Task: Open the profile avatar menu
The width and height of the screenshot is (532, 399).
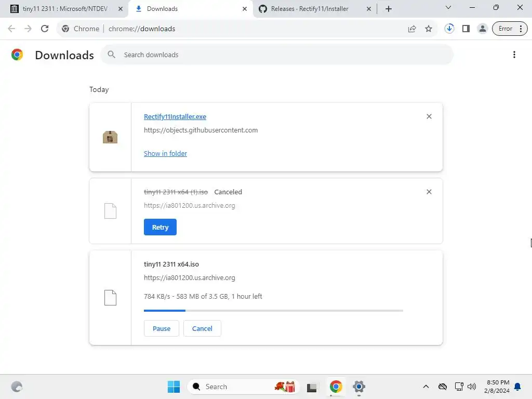Action: [482, 29]
